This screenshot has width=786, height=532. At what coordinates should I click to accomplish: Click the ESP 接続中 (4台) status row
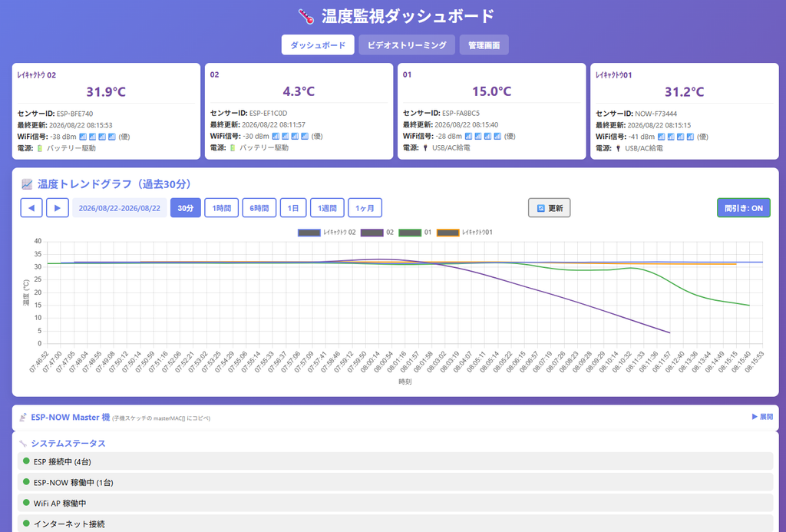coord(395,461)
